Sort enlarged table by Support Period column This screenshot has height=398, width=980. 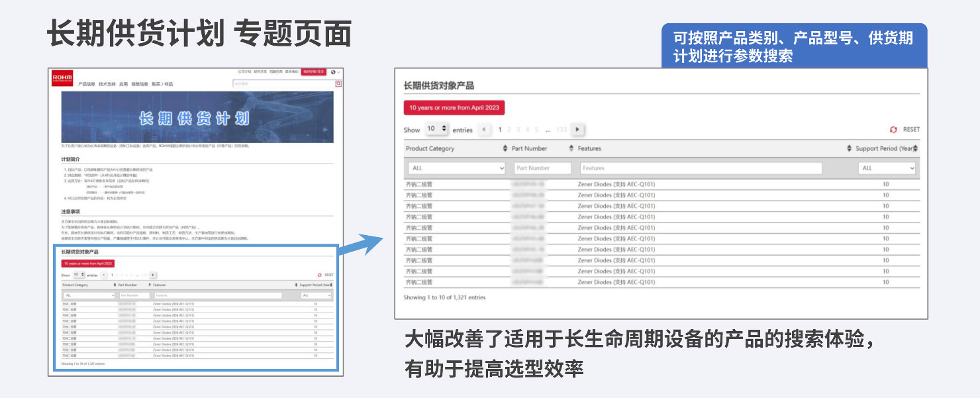916,149
